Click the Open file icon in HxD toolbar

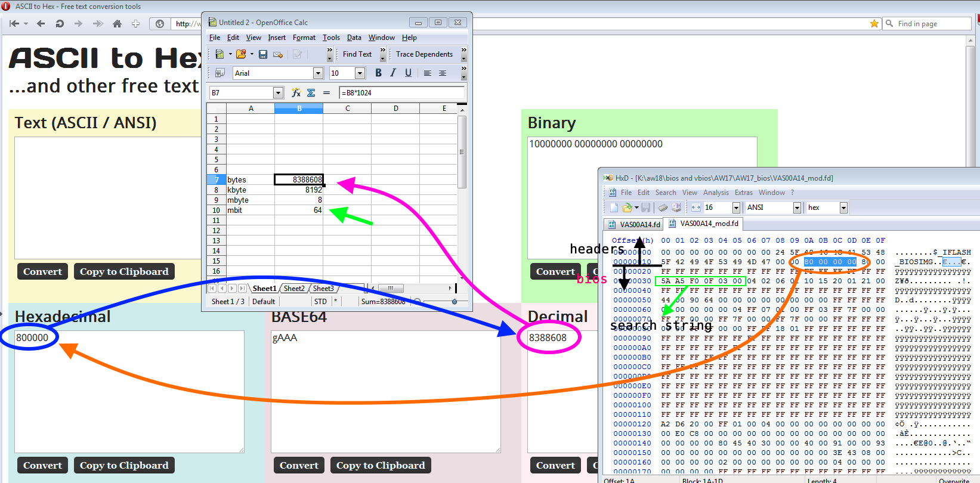pyautogui.click(x=627, y=208)
